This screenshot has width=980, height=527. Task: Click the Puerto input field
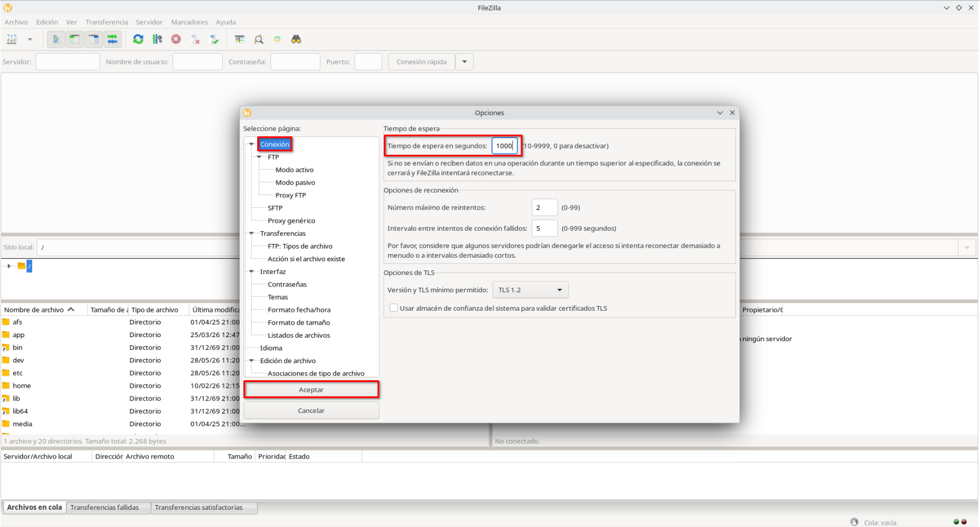coord(368,62)
